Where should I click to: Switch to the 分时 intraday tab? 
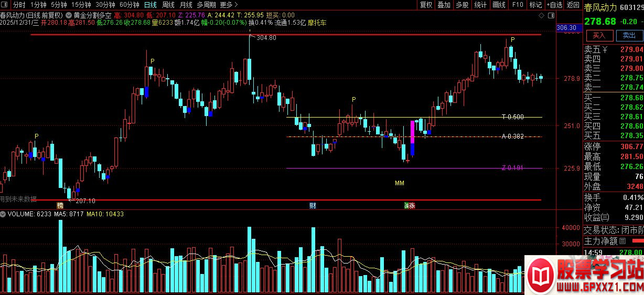[x=19, y=5]
